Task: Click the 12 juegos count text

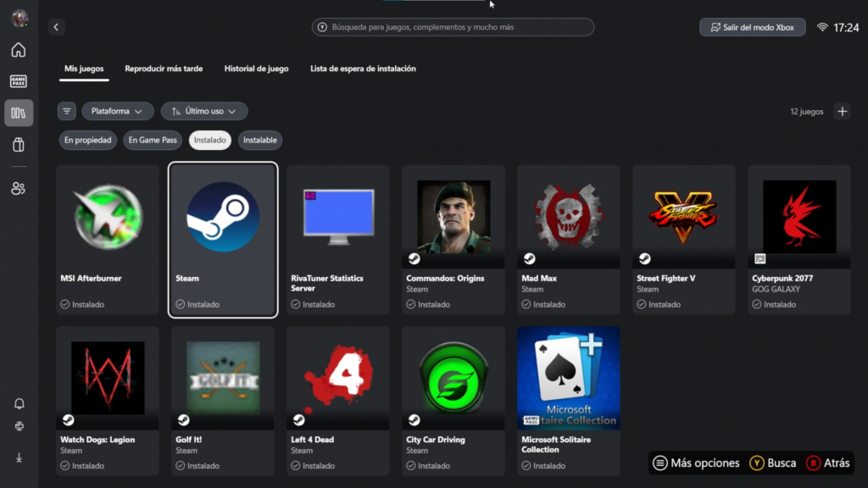Action: 807,111
